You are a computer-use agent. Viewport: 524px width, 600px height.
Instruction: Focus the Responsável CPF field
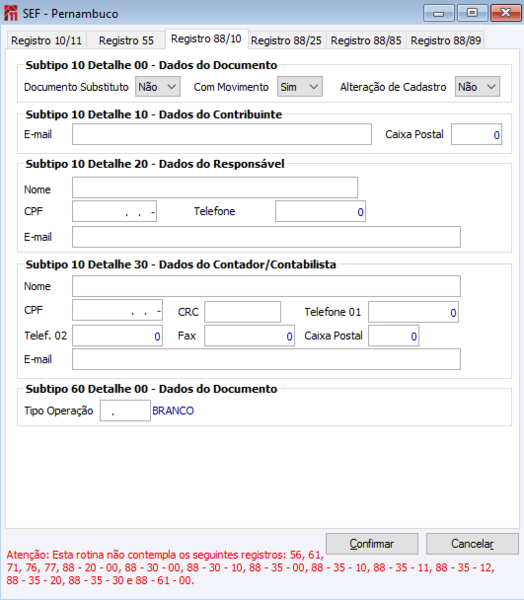(114, 211)
